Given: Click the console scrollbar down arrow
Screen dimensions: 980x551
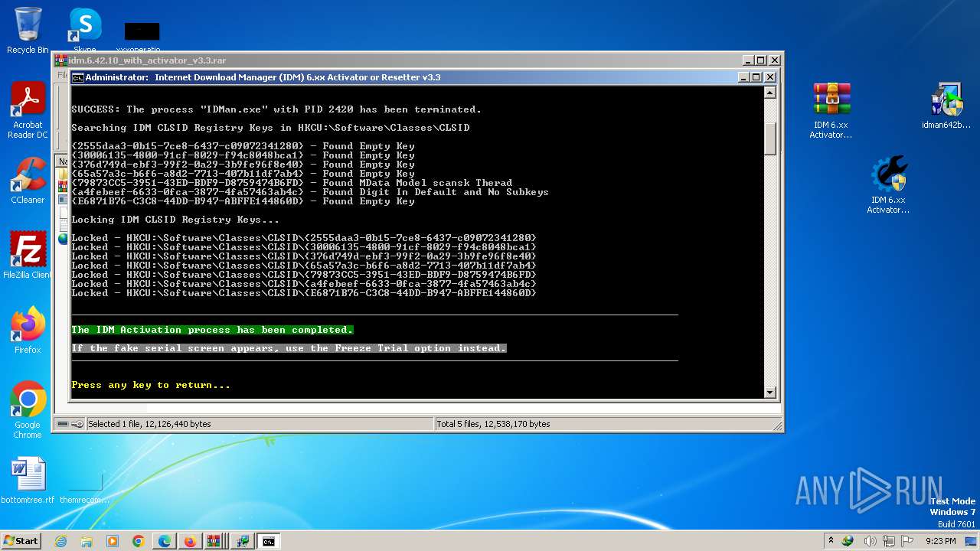Looking at the screenshot, I should 770,393.
